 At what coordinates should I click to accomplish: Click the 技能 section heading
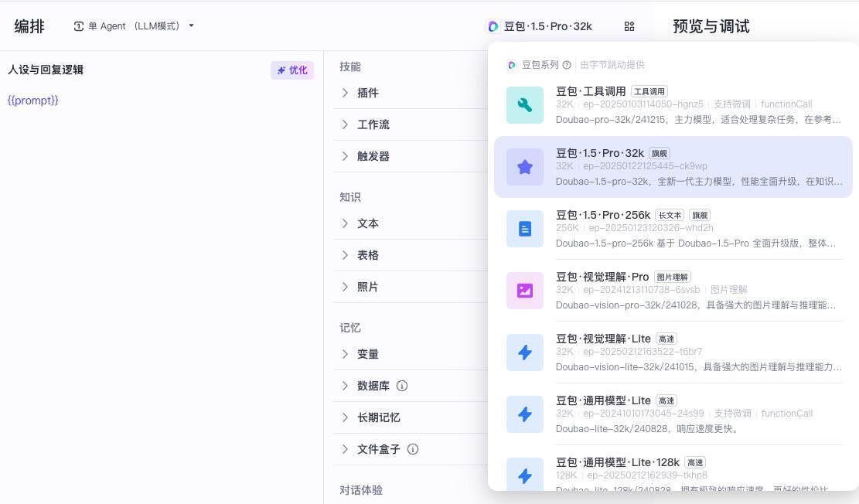pos(350,66)
